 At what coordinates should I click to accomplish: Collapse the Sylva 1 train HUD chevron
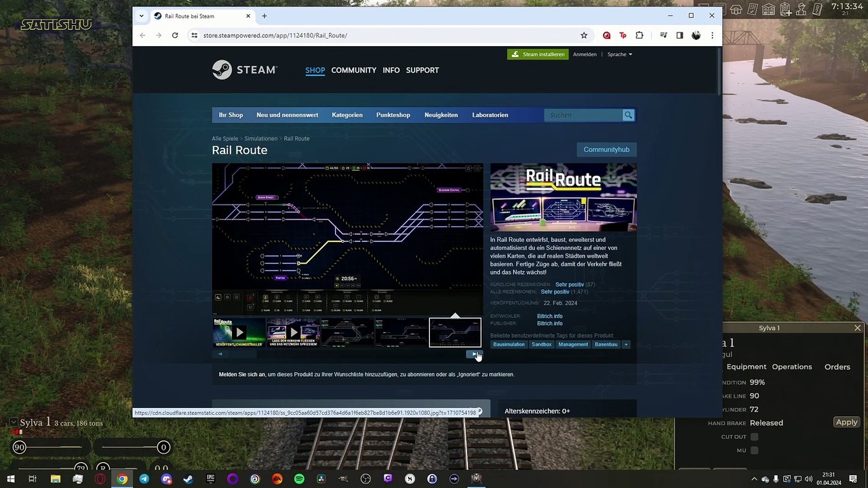tap(13, 423)
